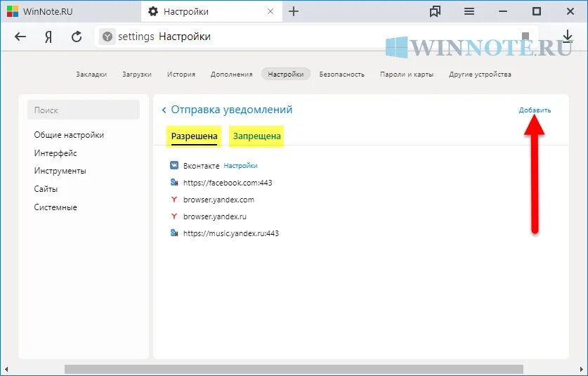The height and width of the screenshot is (376, 588).
Task: Select the Вконтакте list entry
Action: coord(201,165)
